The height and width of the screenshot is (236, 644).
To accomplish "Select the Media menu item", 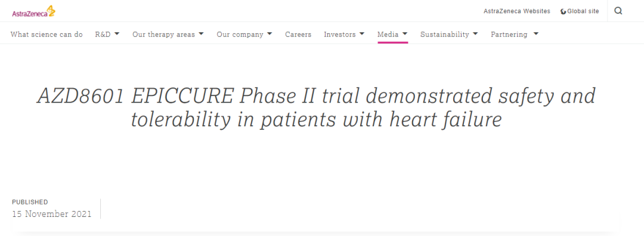I will [388, 35].
